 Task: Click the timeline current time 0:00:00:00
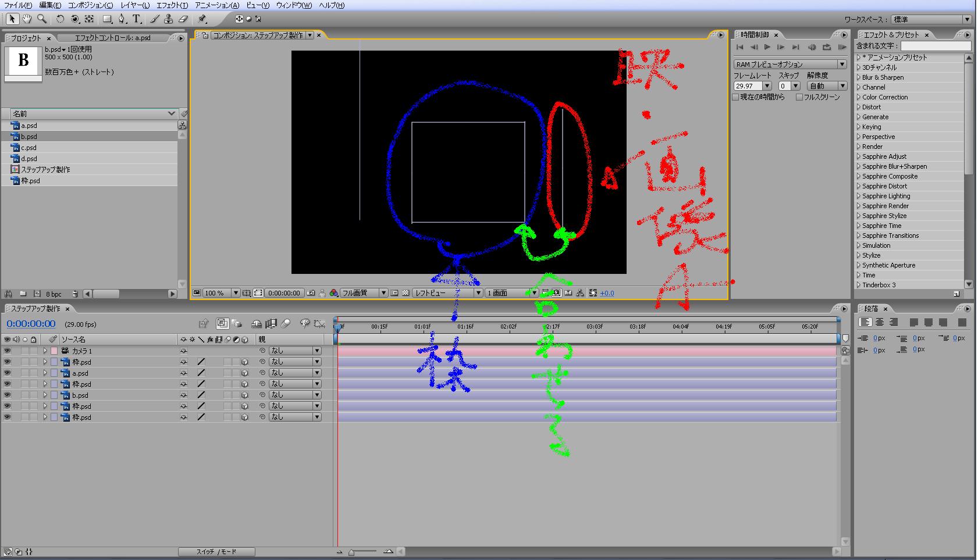coord(31,324)
